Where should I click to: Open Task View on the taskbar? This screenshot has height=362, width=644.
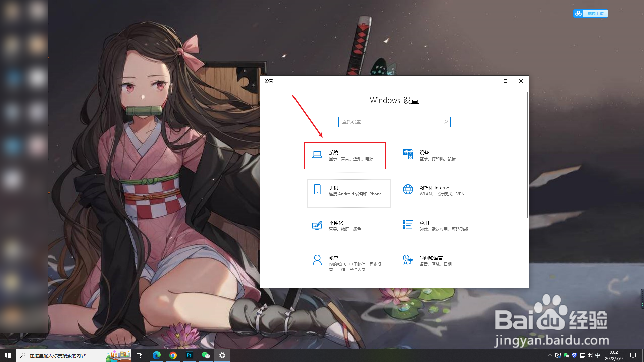(140, 355)
